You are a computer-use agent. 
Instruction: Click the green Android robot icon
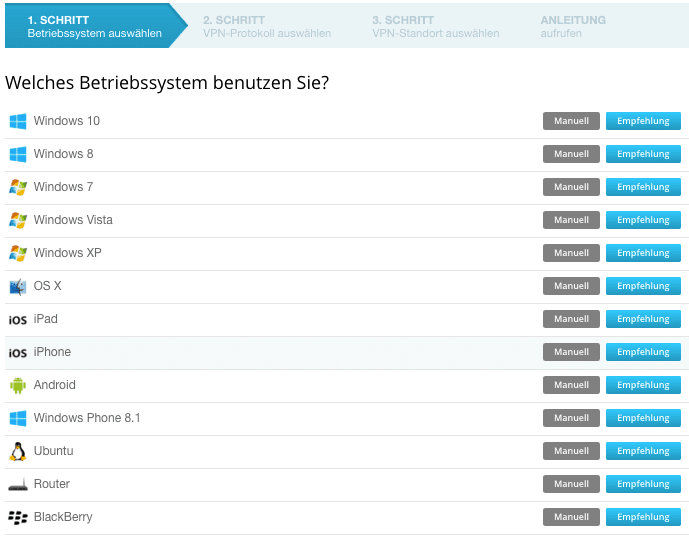18,385
